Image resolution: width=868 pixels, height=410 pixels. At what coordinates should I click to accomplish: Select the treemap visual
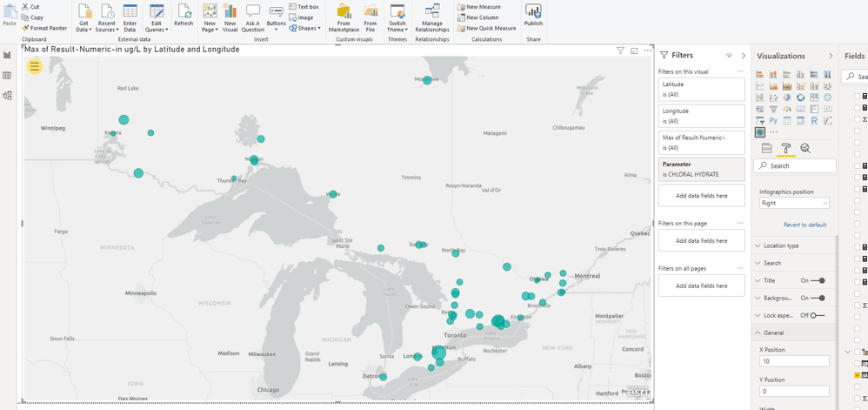pos(814,97)
